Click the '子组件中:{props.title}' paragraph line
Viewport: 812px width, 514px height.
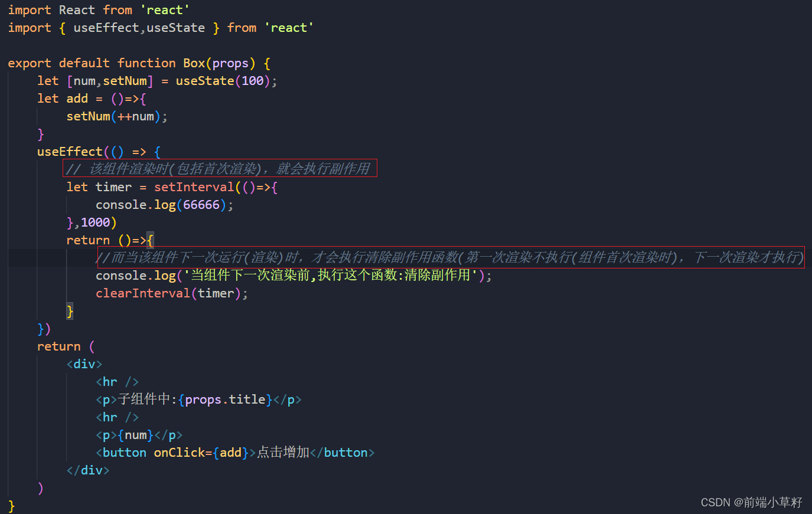(x=198, y=400)
